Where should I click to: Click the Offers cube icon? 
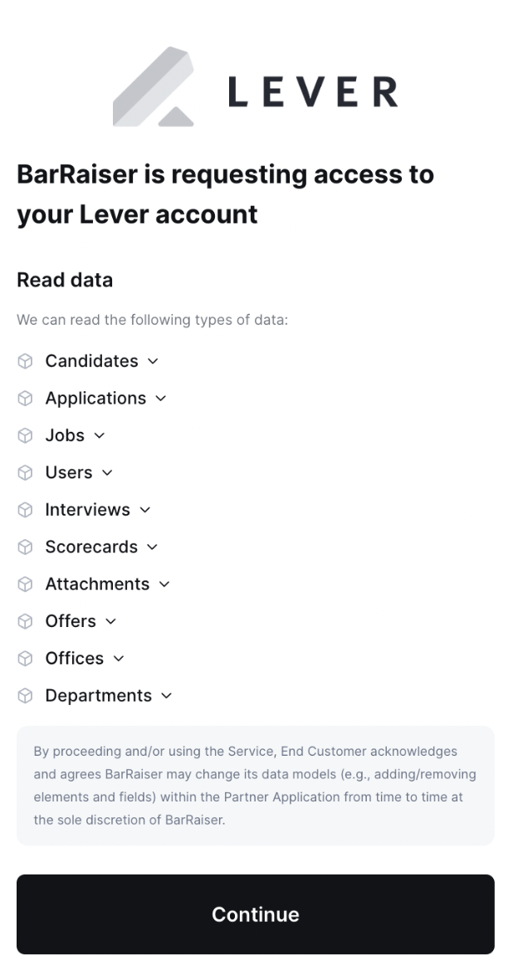[23, 620]
